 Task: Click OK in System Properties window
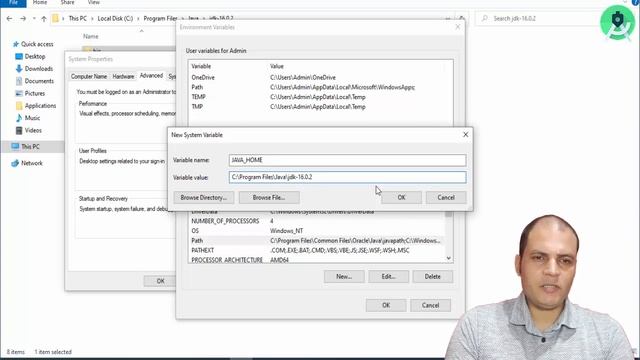click(160, 281)
